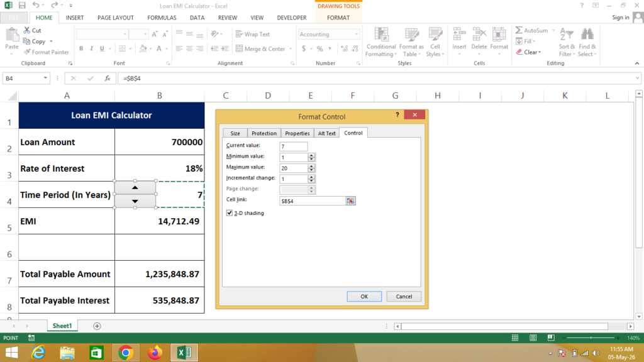Increase the Maximum value spinner
Screen dimensions: 644x362
(x=311, y=166)
